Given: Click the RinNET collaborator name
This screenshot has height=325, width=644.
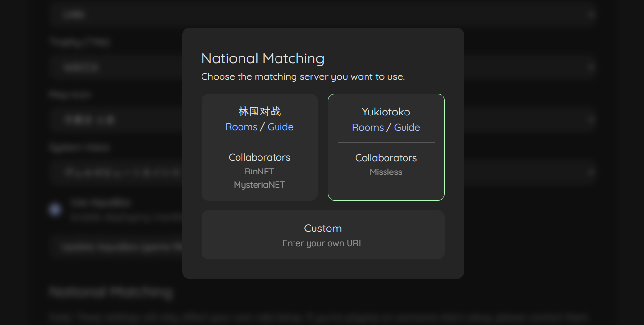Looking at the screenshot, I should [x=259, y=172].
